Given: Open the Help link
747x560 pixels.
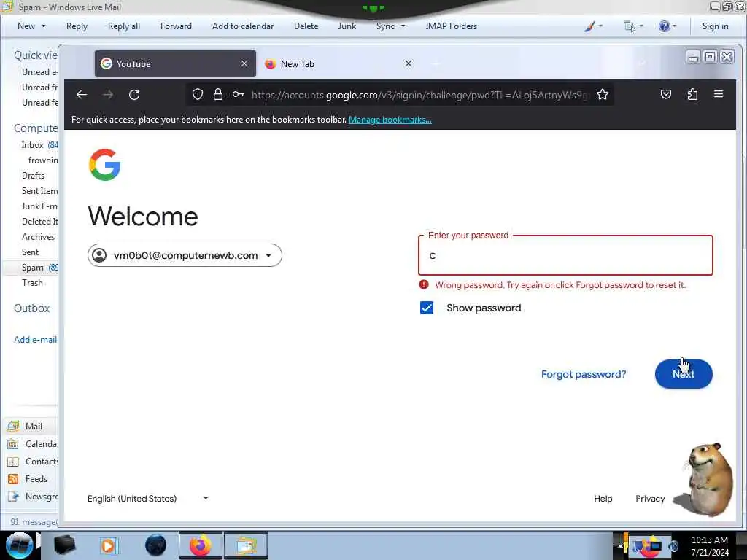Looking at the screenshot, I should 603,499.
